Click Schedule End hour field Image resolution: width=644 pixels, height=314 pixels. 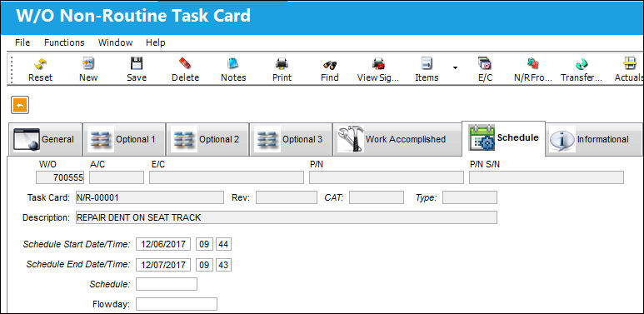pyautogui.click(x=204, y=265)
